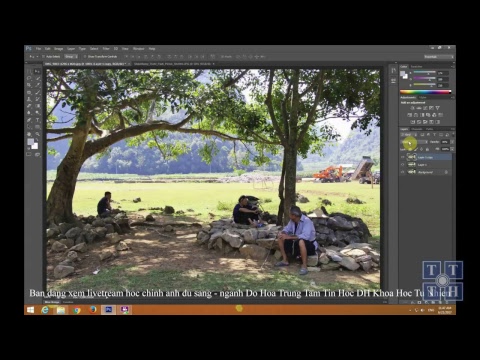Hide the Layer 0 layer
Screen dimensions: 480x360
tap(403, 165)
